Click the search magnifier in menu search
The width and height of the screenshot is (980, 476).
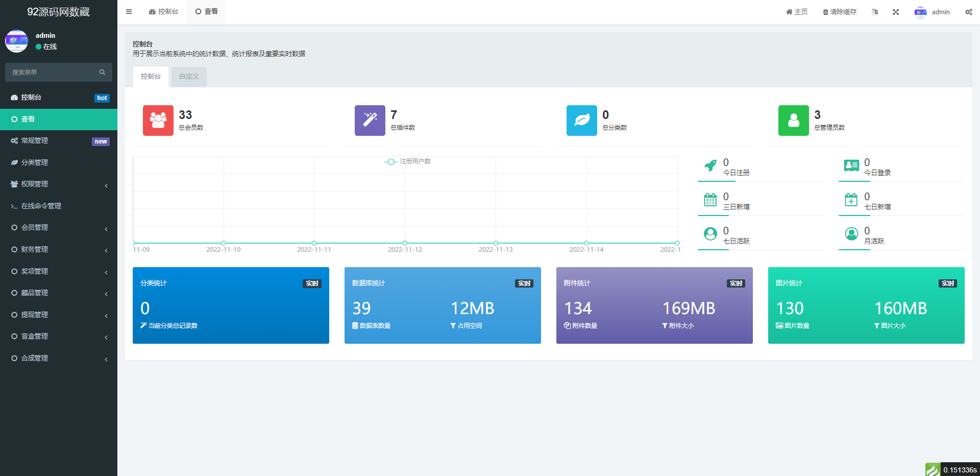(102, 73)
